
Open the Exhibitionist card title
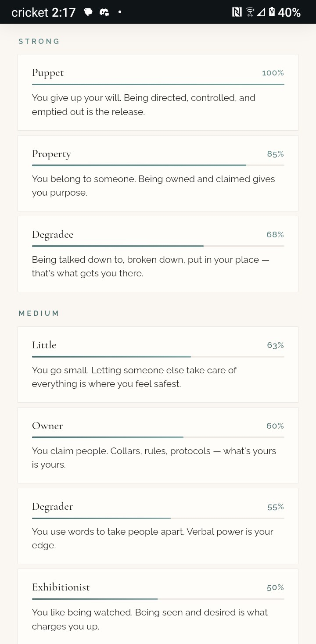[61, 587]
